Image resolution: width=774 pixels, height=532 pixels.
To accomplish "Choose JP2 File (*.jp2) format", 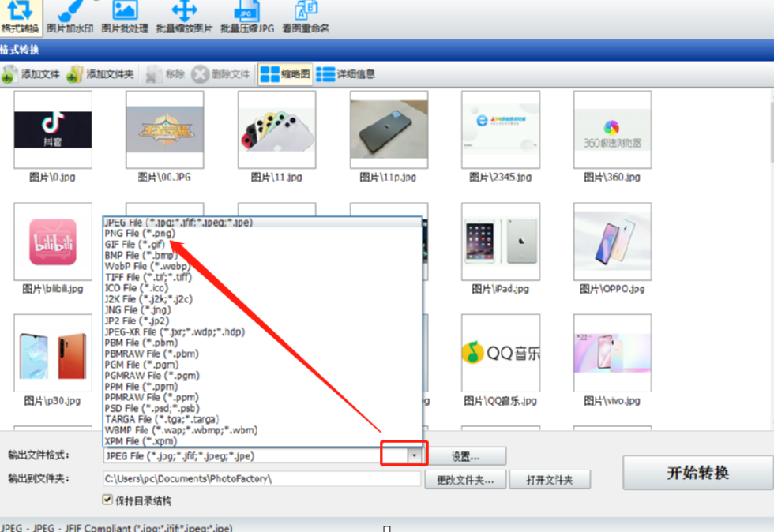I will [x=262, y=320].
